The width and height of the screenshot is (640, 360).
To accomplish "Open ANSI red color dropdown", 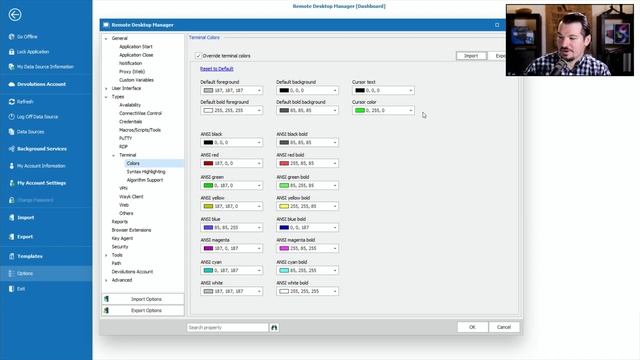I will coord(259,164).
